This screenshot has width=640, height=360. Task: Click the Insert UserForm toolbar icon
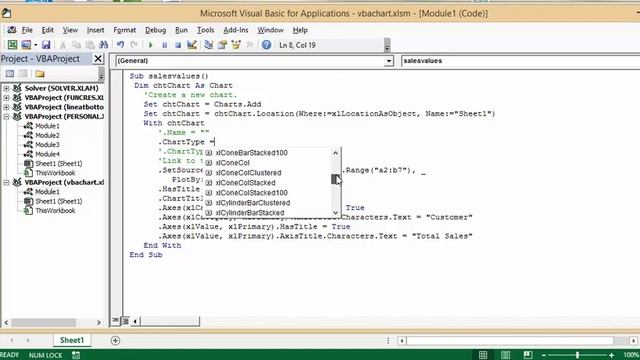pos(26,45)
